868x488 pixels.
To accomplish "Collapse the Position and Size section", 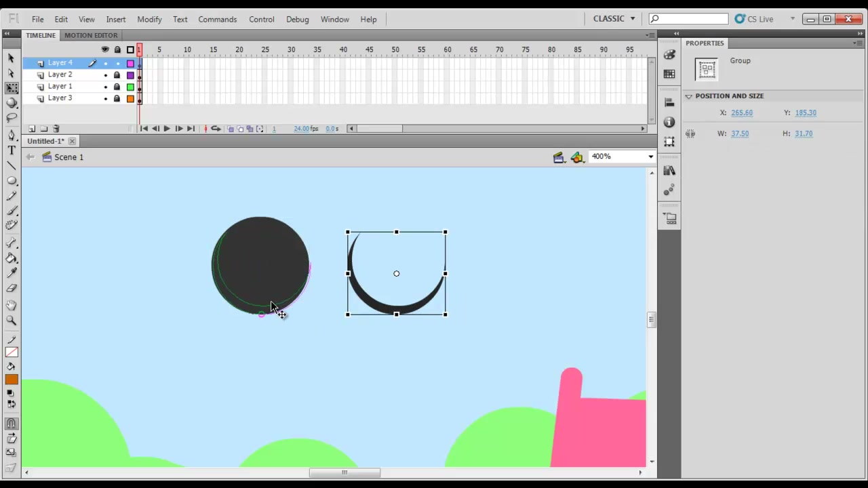I will pos(689,96).
